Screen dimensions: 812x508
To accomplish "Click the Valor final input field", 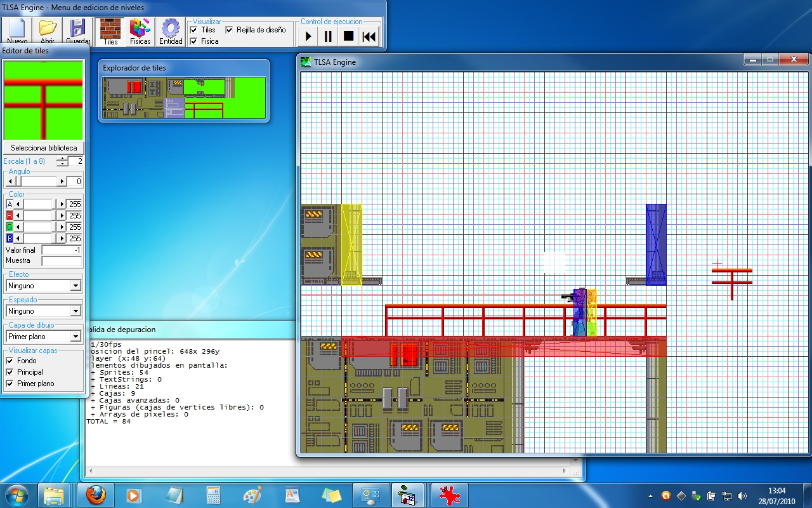I will pos(62,250).
